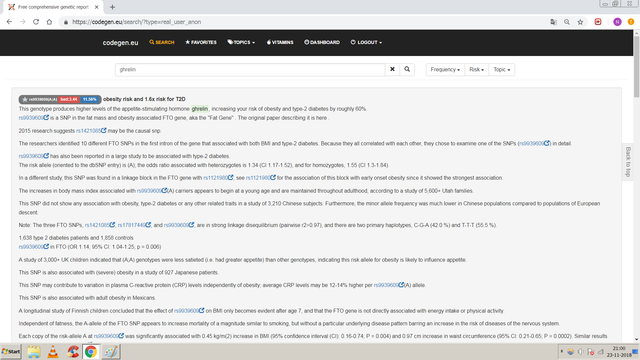Click heading 'obesity risk and 1.6x risk for T2D'
Viewport: 640px width, 360px height.
[144, 99]
